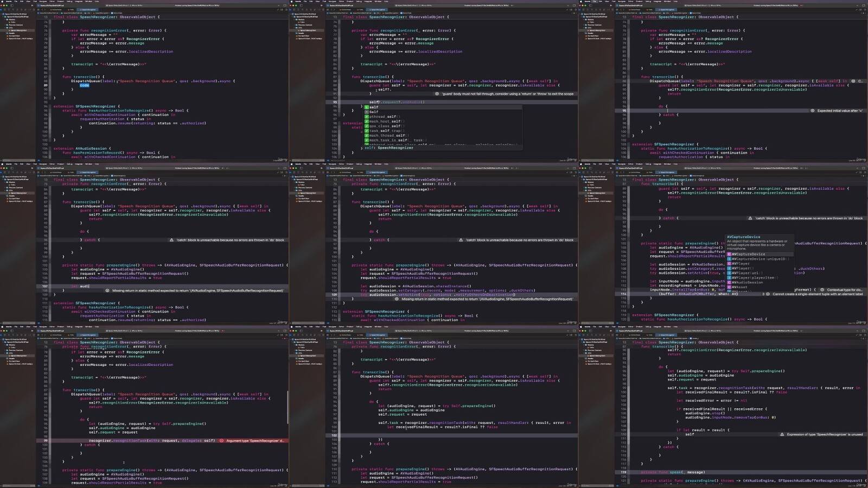Click 'let receivedError = error != nil' code line

[712, 401]
